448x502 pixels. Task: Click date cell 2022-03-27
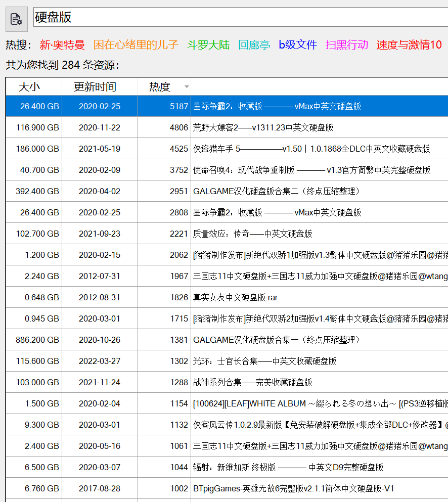pyautogui.click(x=100, y=361)
